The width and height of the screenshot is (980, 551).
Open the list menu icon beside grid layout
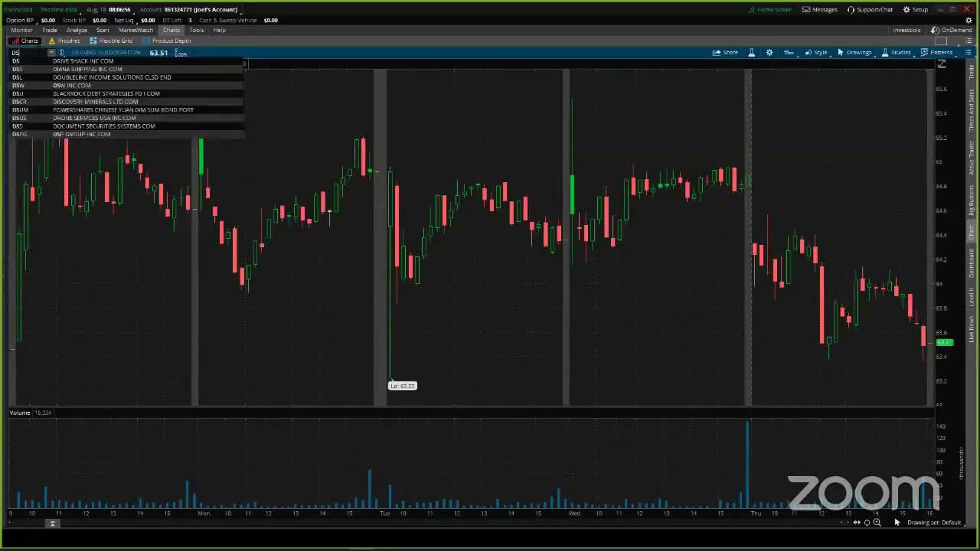(x=967, y=41)
